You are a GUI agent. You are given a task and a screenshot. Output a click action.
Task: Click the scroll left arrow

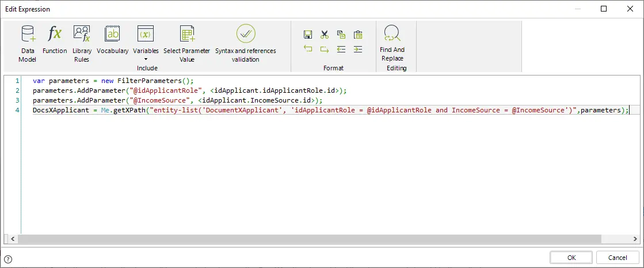[12, 239]
